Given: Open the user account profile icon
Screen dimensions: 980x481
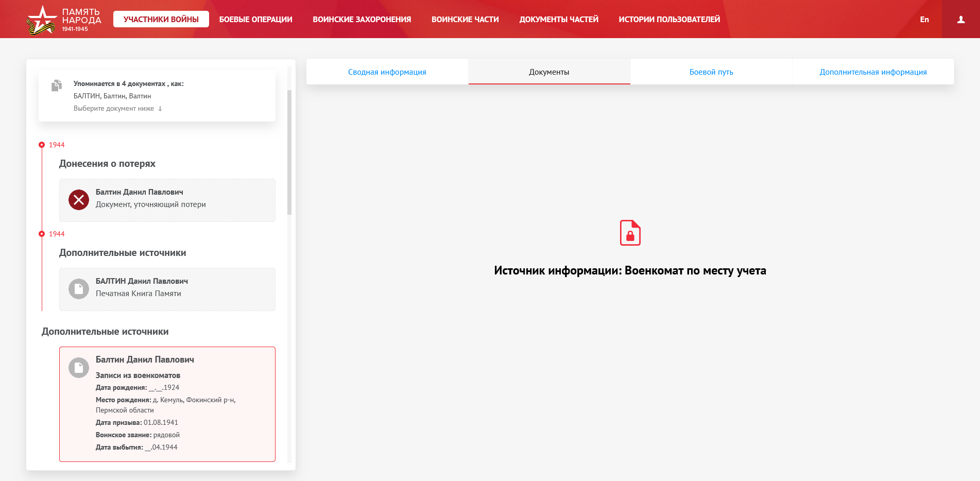Looking at the screenshot, I should click(x=960, y=20).
